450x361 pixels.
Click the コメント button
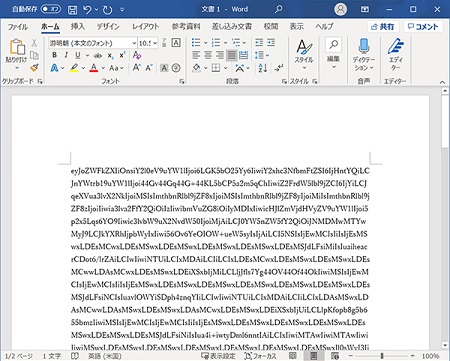tap(423, 27)
